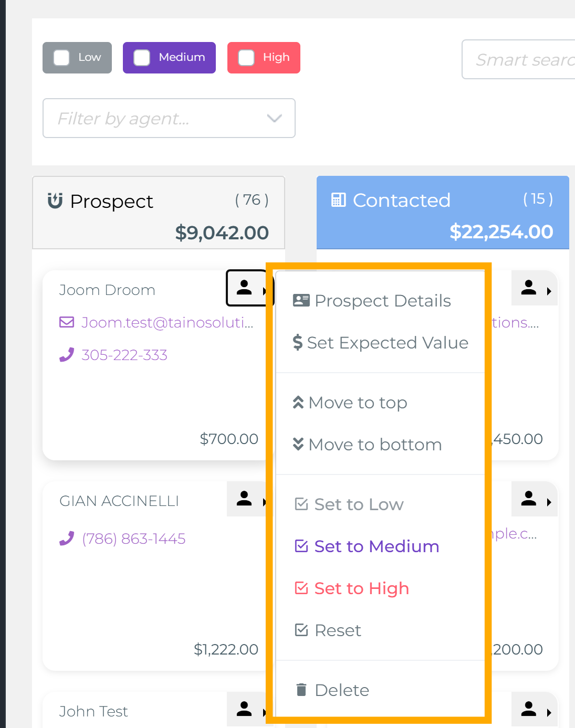The height and width of the screenshot is (728, 575).
Task: Click Joom Droom card's person assign icon
Action: [x=245, y=288]
